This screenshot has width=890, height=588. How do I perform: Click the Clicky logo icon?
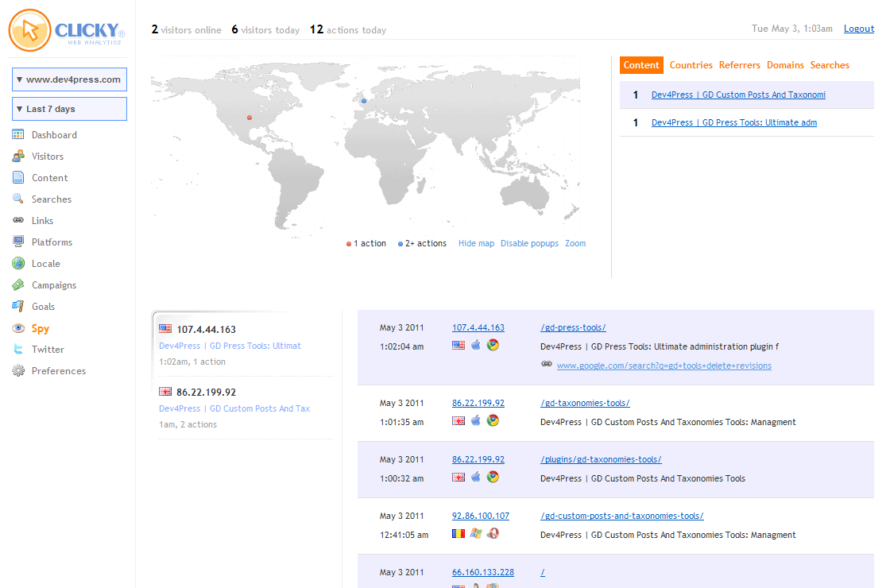pos(30,30)
